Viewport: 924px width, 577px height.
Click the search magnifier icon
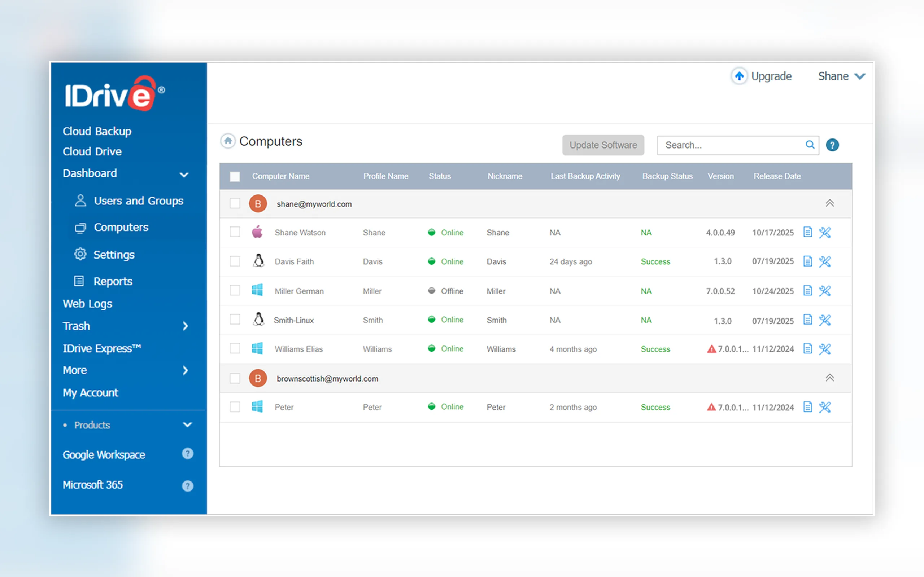[x=810, y=145]
